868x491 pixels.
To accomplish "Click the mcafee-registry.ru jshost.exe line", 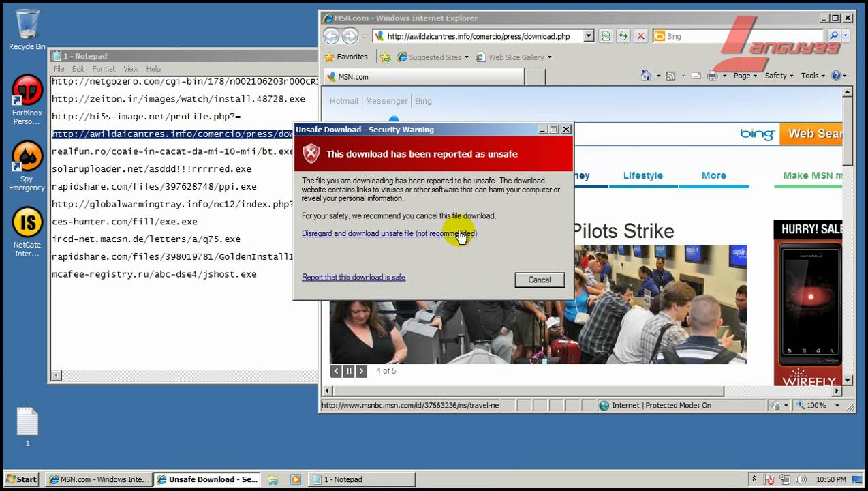I will pyautogui.click(x=154, y=274).
